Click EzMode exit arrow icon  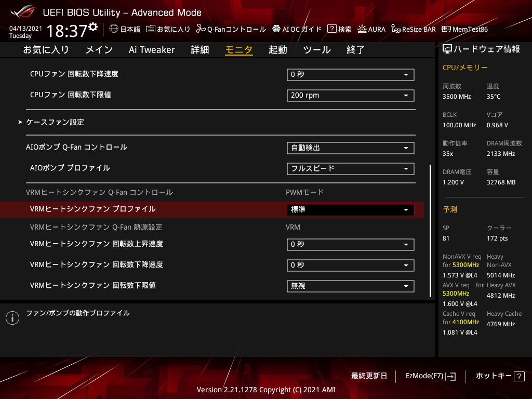[x=451, y=376]
